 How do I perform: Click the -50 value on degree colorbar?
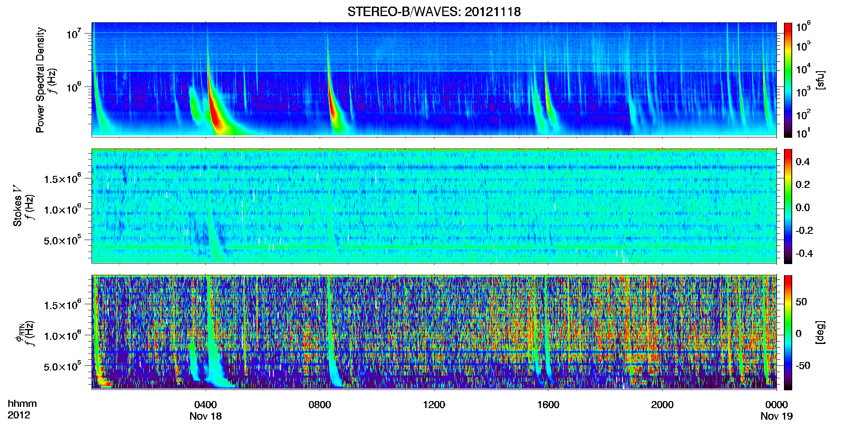point(803,365)
